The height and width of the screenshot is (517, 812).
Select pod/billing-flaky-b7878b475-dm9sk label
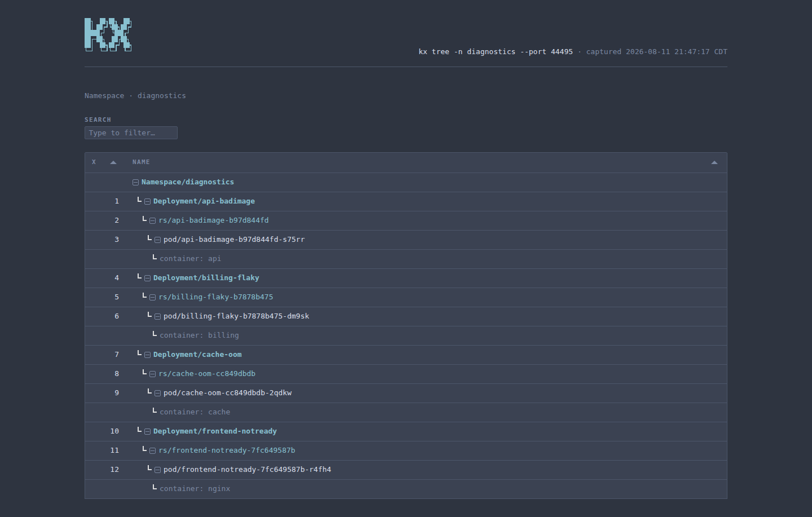[236, 316]
